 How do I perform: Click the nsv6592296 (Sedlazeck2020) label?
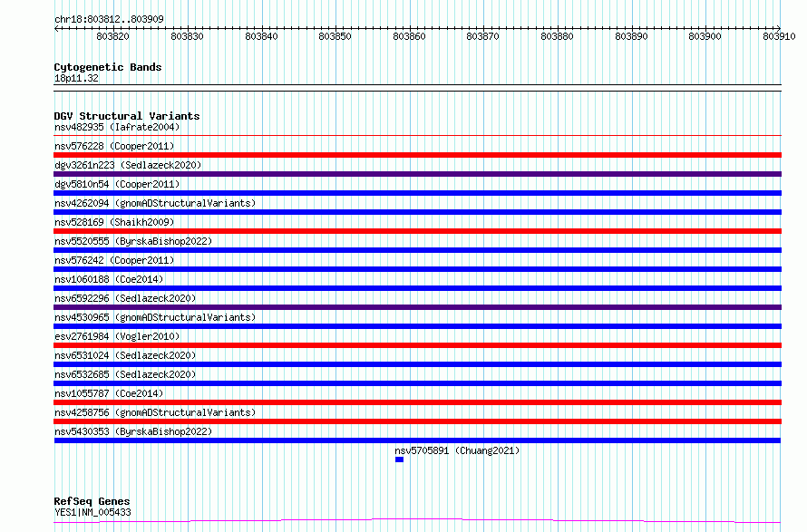[x=125, y=298]
